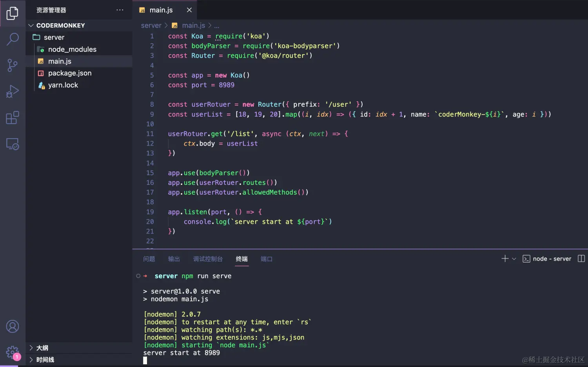Open the Search view
Image resolution: width=588 pixels, height=367 pixels.
[13, 39]
